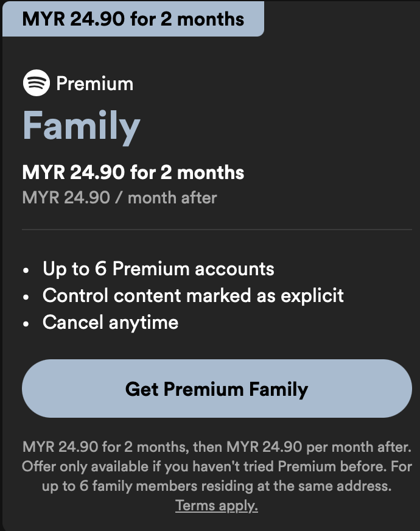Open the Terms apply link
420x531 pixels.
pos(217,505)
